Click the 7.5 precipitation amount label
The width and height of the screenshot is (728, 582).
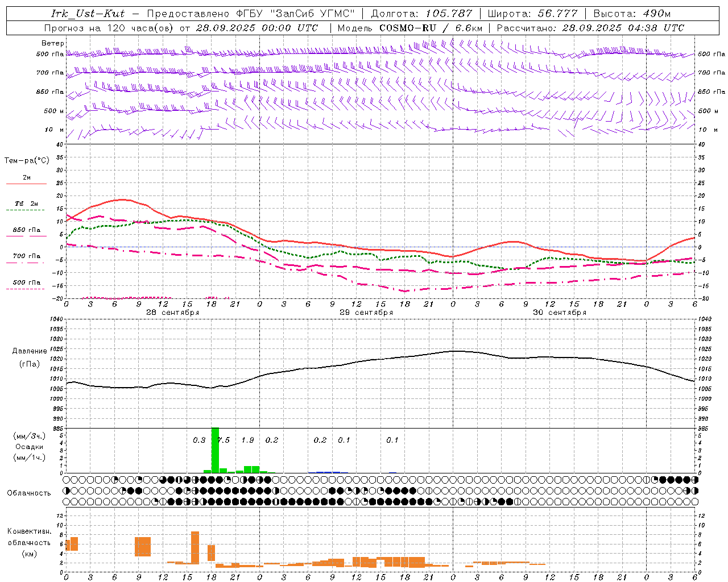[224, 440]
